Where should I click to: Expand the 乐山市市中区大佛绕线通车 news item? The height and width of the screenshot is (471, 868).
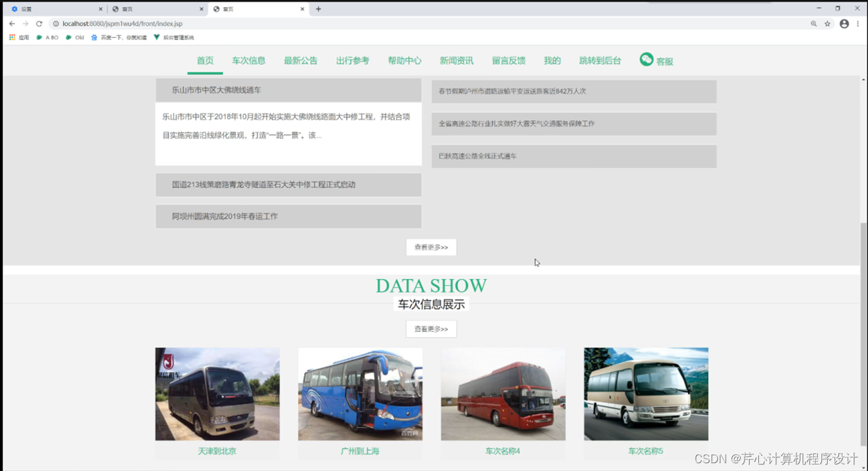point(289,90)
